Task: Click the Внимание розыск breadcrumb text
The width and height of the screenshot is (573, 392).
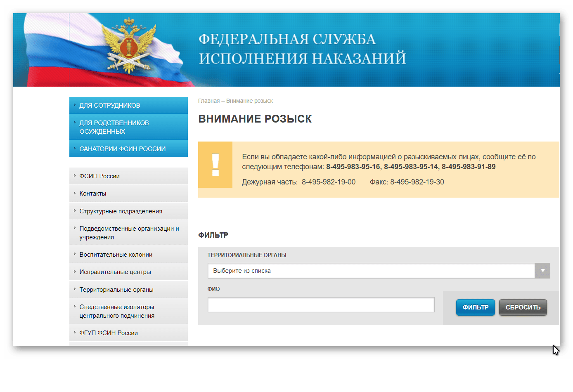Action: click(249, 101)
